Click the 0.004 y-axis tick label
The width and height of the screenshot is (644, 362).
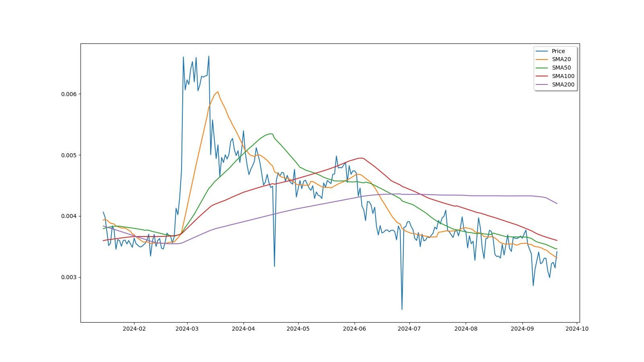point(68,216)
